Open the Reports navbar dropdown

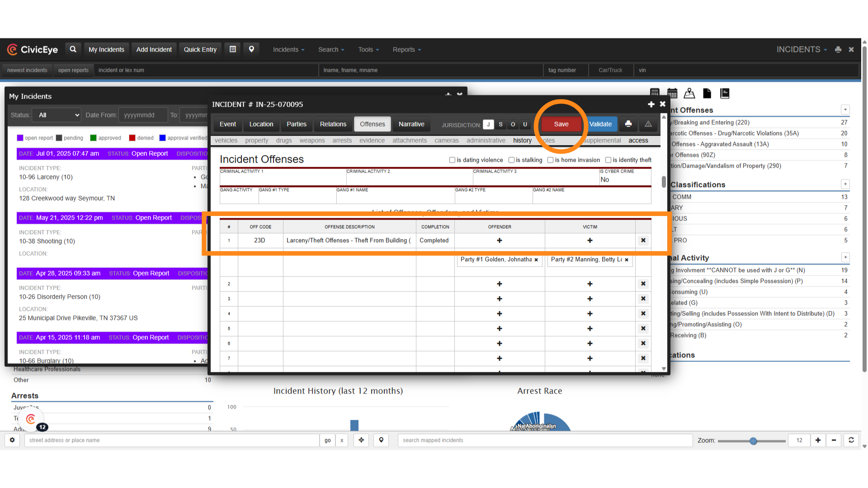pos(406,50)
